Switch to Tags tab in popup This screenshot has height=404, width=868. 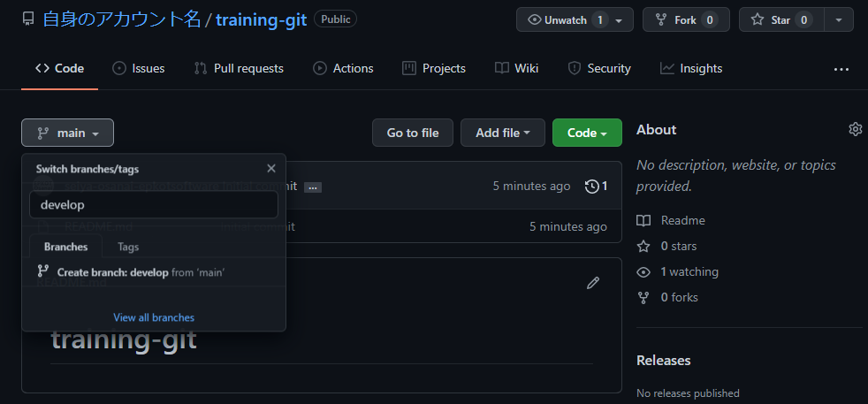coord(128,247)
